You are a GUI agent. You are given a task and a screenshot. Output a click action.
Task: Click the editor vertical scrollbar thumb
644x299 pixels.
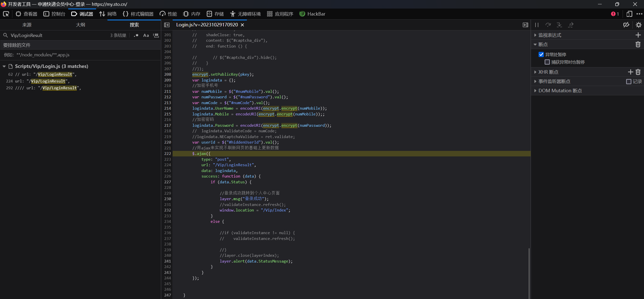[529, 273]
